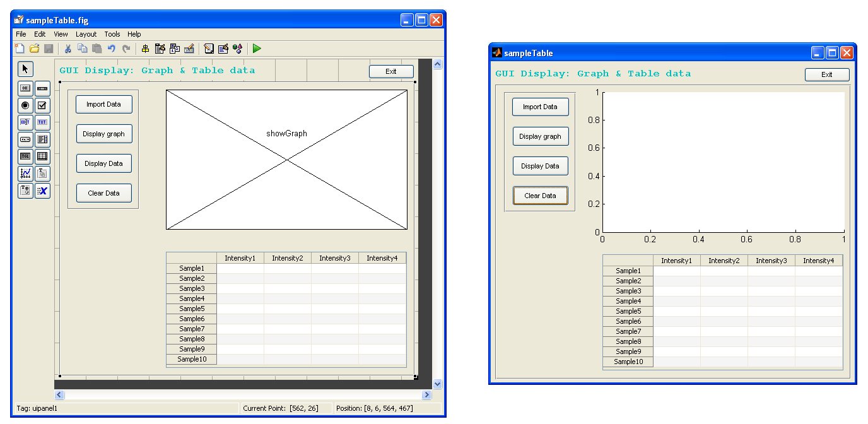Choose the Listbox tool from the palette
The height and width of the screenshot is (424, 868).
tap(42, 139)
